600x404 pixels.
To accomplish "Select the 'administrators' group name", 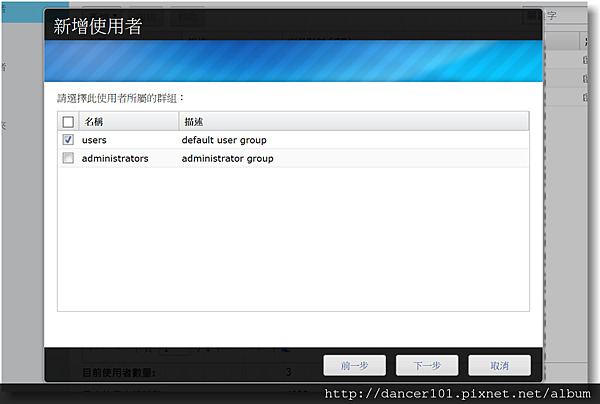I will pyautogui.click(x=115, y=158).
